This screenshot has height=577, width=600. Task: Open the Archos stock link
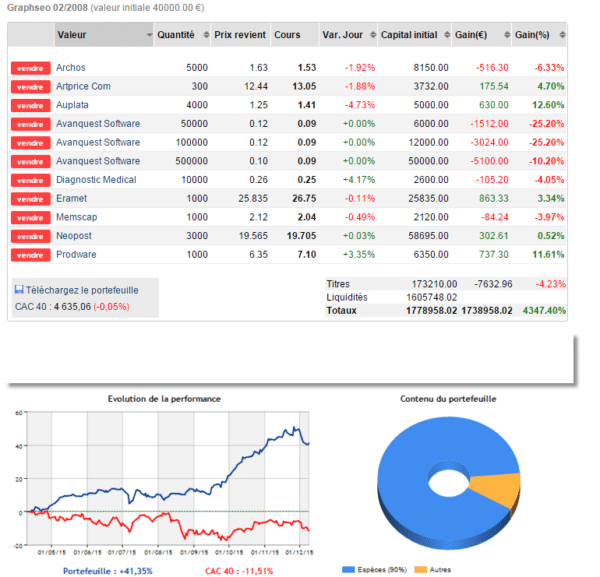[71, 68]
